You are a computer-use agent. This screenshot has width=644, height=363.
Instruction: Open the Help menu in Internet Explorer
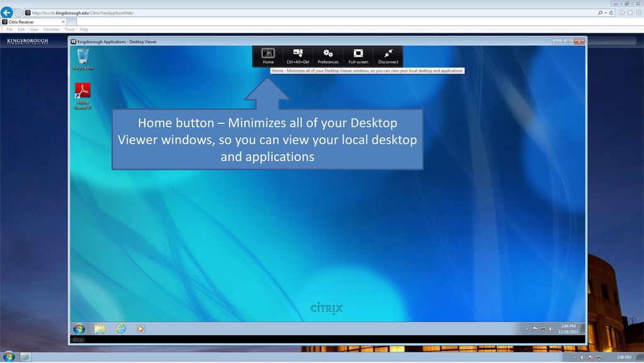coord(84,30)
